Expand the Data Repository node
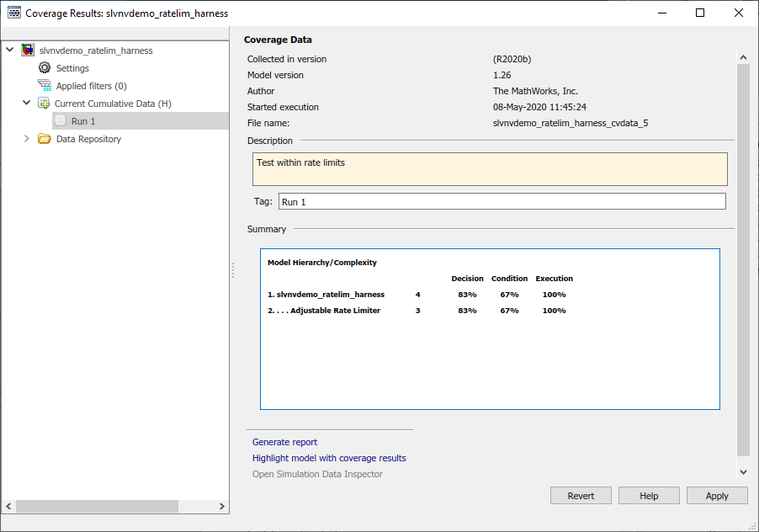The width and height of the screenshot is (759, 532). [x=27, y=139]
